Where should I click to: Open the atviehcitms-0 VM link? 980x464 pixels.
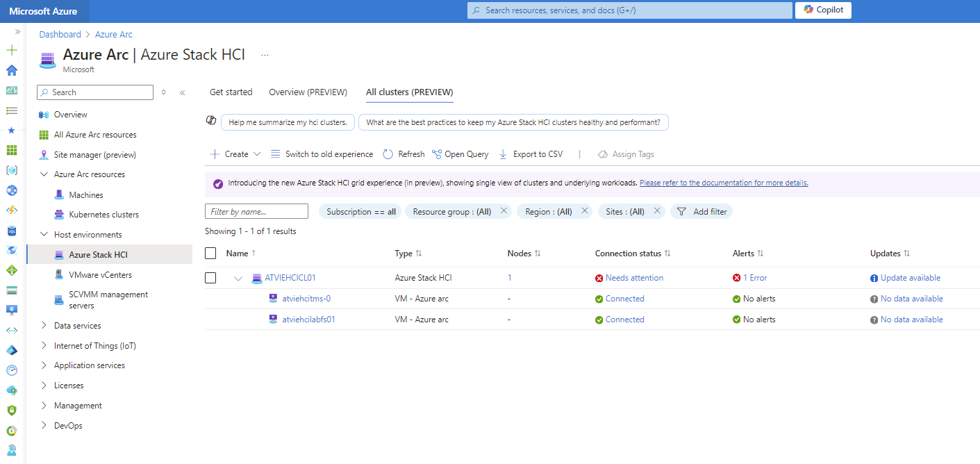click(x=306, y=299)
